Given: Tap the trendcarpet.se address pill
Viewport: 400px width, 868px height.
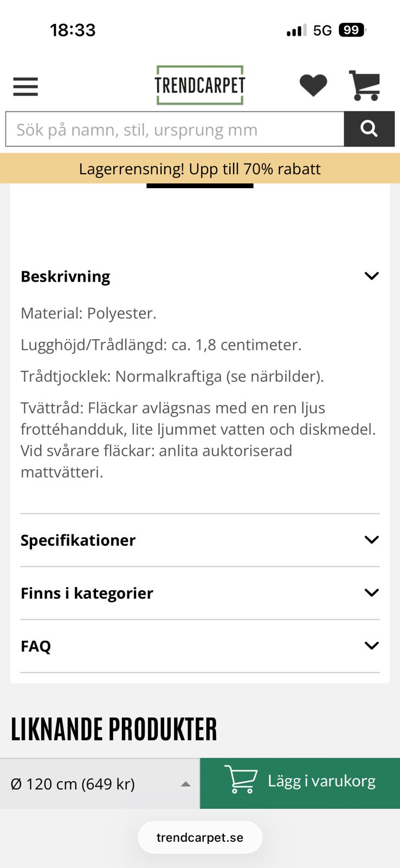Looking at the screenshot, I should pos(200,837).
